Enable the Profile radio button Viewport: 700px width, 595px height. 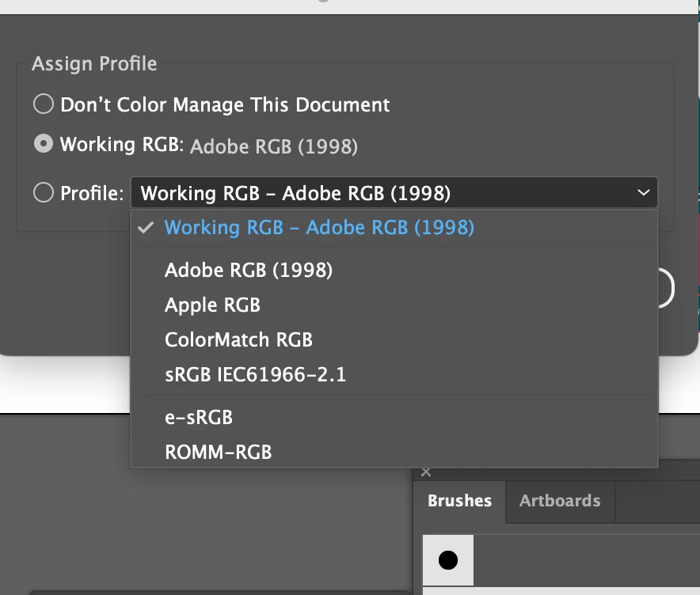coord(44,193)
